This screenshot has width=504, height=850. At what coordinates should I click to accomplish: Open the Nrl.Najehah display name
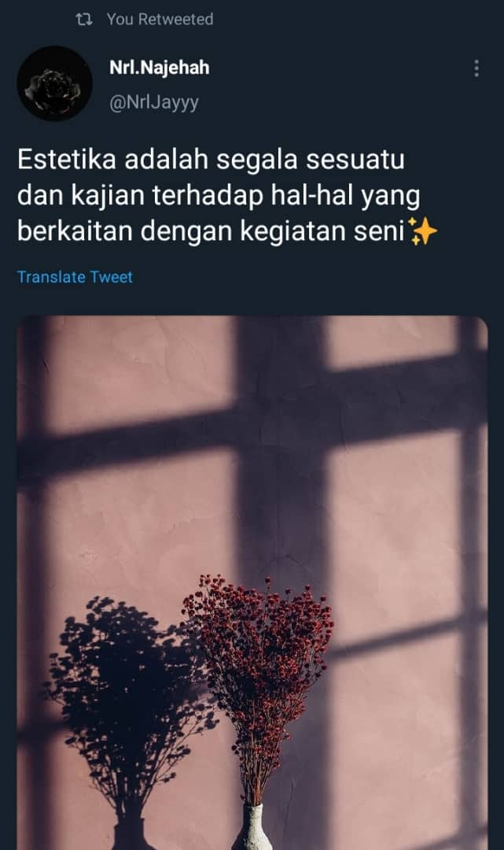point(159,68)
